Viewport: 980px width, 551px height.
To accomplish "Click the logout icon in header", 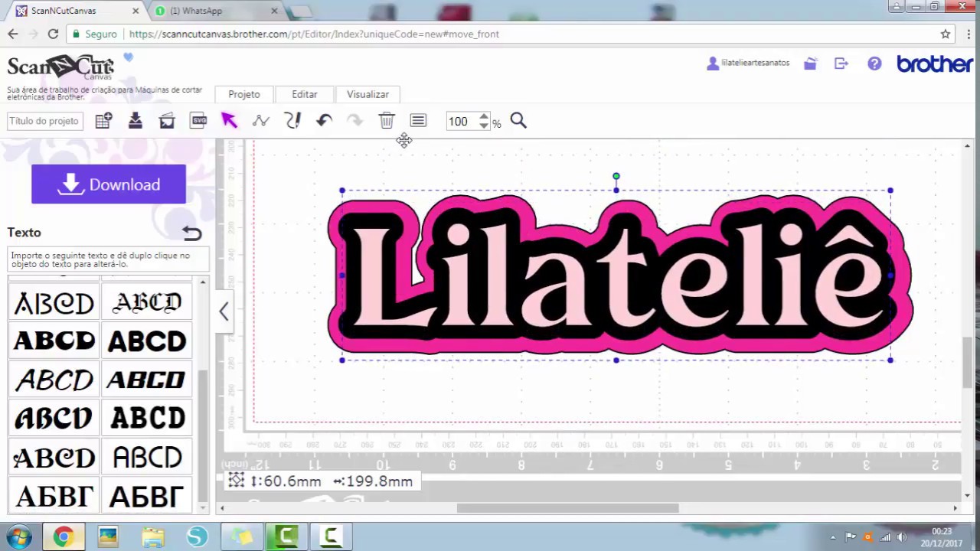I will tap(841, 64).
